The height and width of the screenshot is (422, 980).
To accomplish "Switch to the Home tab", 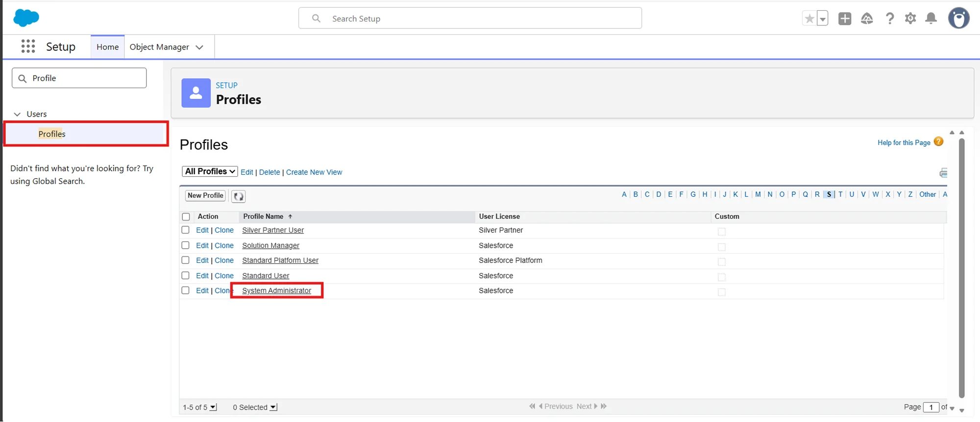I will coord(108,47).
